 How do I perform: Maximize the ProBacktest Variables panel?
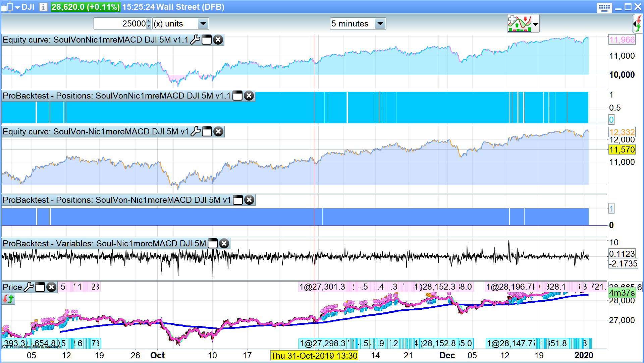pyautogui.click(x=213, y=244)
